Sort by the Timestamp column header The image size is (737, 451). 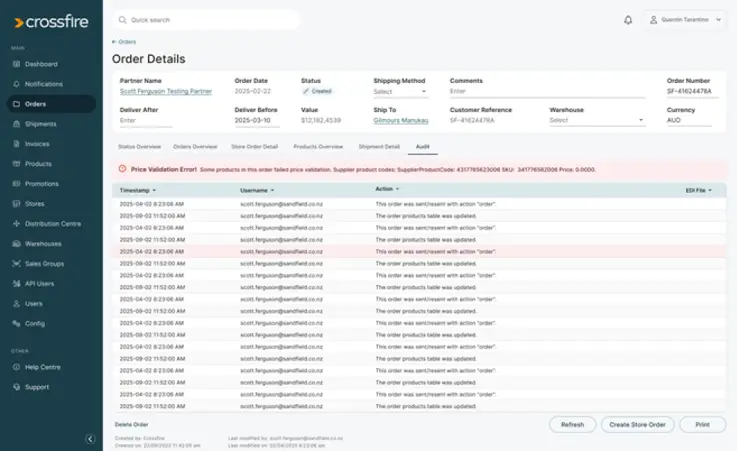(136, 189)
